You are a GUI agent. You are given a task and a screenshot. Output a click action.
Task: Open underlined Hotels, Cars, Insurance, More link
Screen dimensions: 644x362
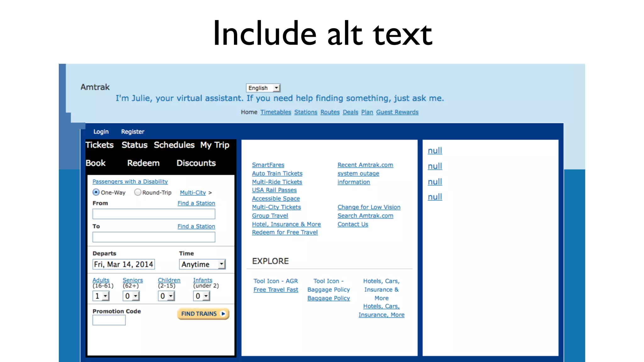coord(381,310)
